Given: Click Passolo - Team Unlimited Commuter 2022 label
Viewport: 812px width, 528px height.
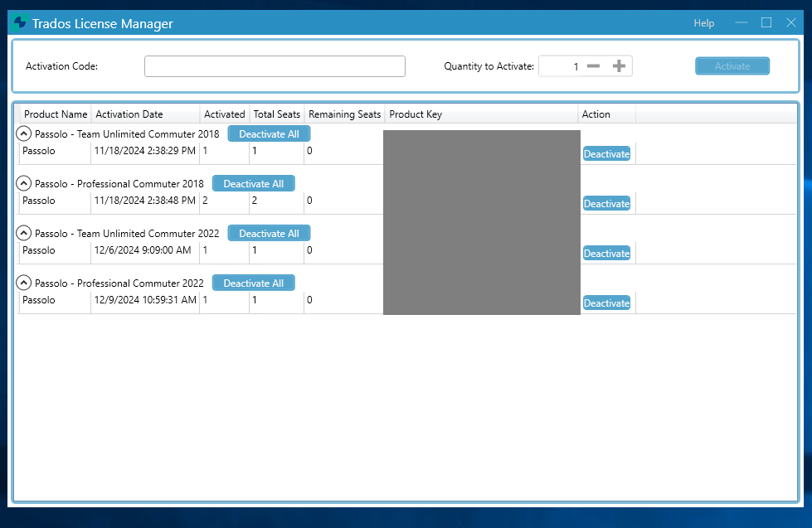Looking at the screenshot, I should [127, 234].
